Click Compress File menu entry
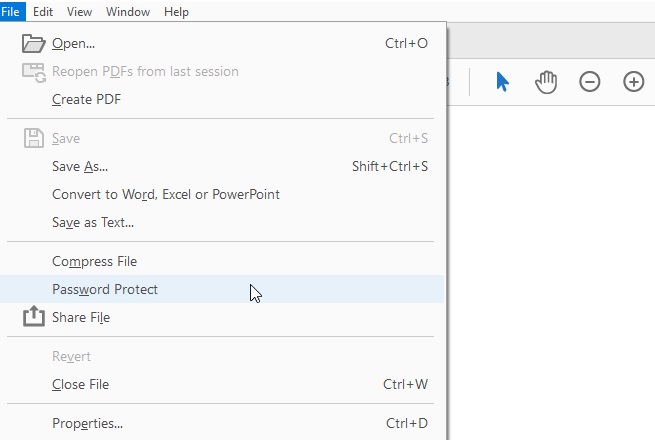The image size is (655, 440). click(94, 261)
